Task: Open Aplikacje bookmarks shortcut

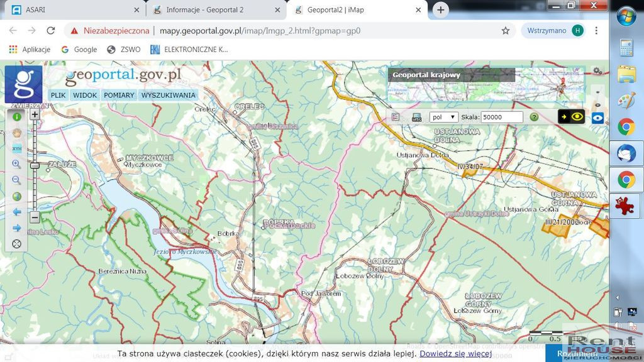Action: coord(30,49)
